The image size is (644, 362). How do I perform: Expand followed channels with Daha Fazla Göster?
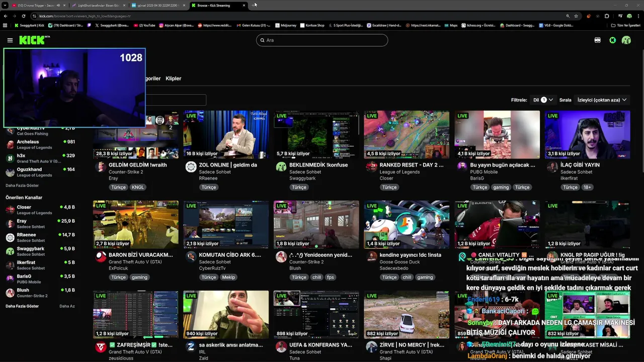point(22,186)
